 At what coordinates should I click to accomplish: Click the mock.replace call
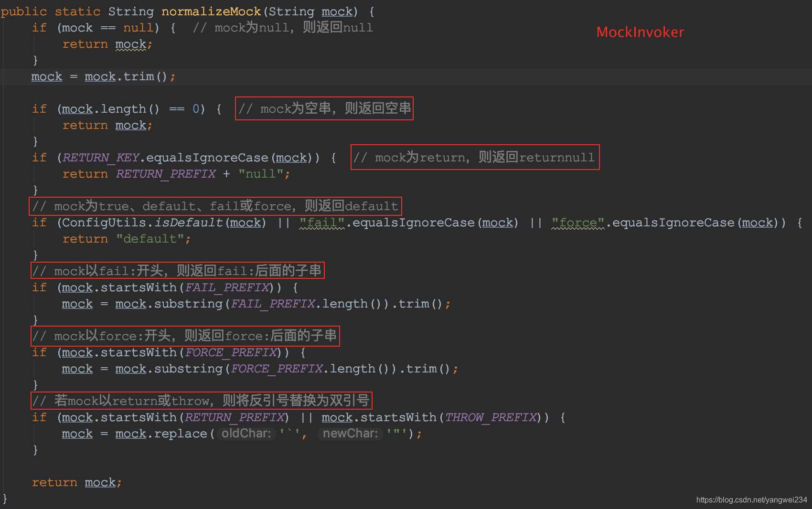coord(265,434)
